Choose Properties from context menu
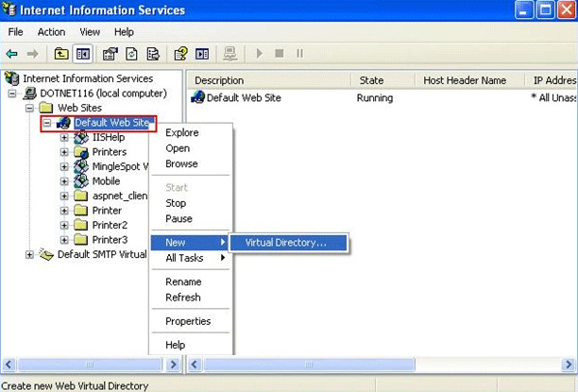 click(x=190, y=321)
